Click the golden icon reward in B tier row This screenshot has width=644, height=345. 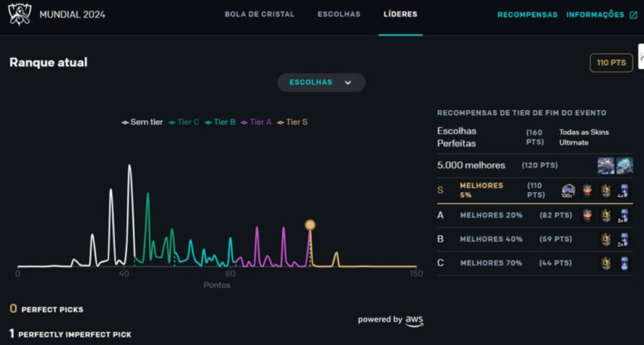click(x=606, y=239)
